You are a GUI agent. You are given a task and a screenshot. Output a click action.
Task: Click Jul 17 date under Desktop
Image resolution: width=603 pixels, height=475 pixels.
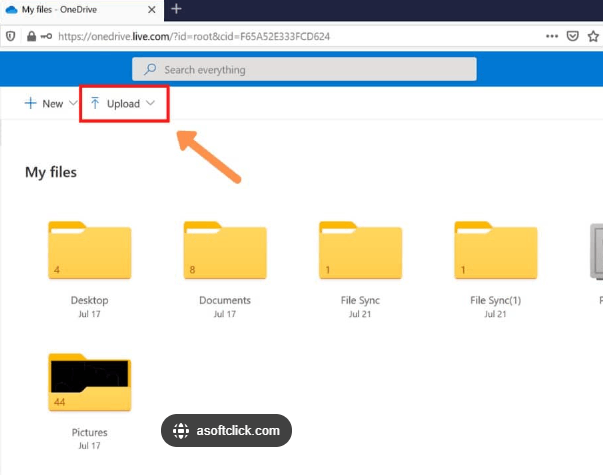tap(89, 314)
